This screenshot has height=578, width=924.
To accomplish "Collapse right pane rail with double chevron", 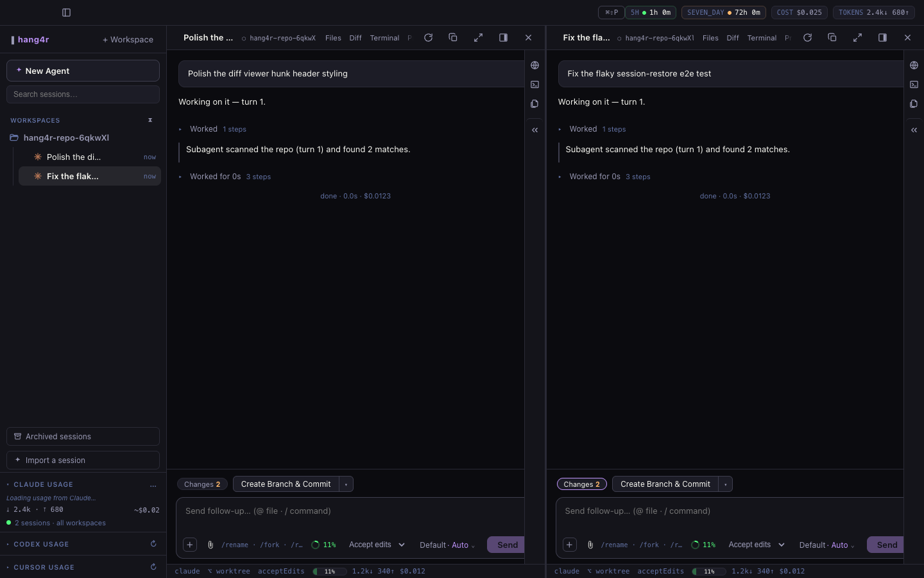I will 914,130.
